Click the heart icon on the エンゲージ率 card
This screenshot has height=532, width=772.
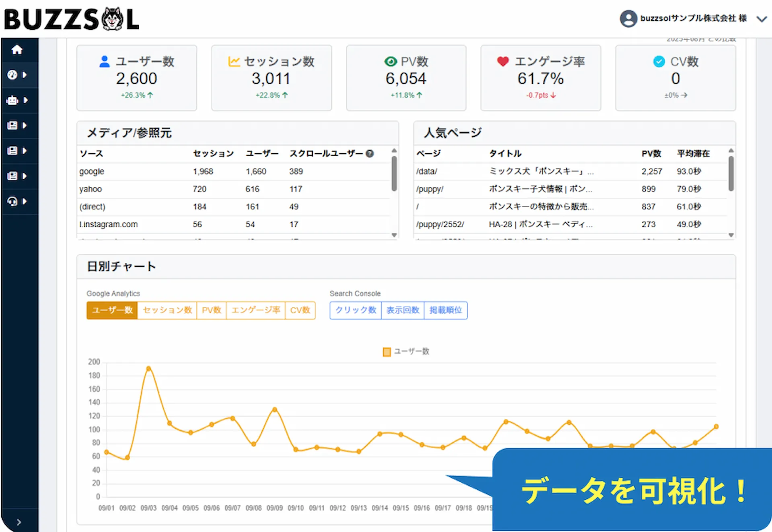[502, 61]
